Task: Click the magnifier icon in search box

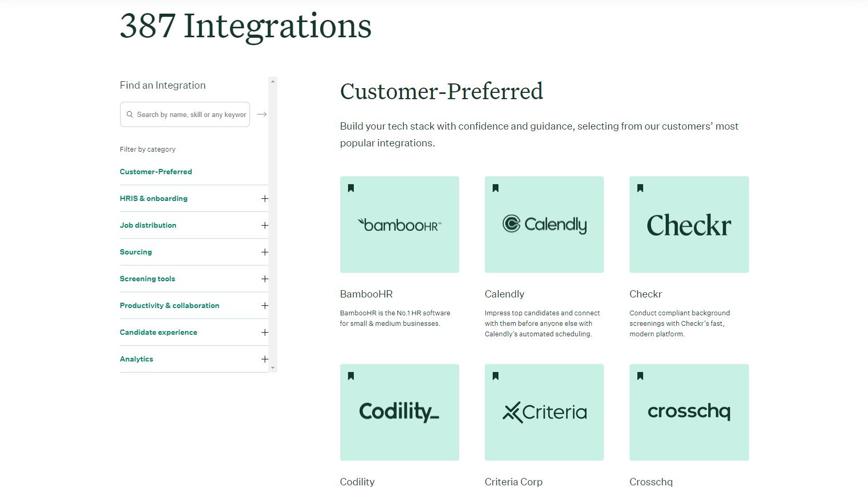Action: (129, 114)
